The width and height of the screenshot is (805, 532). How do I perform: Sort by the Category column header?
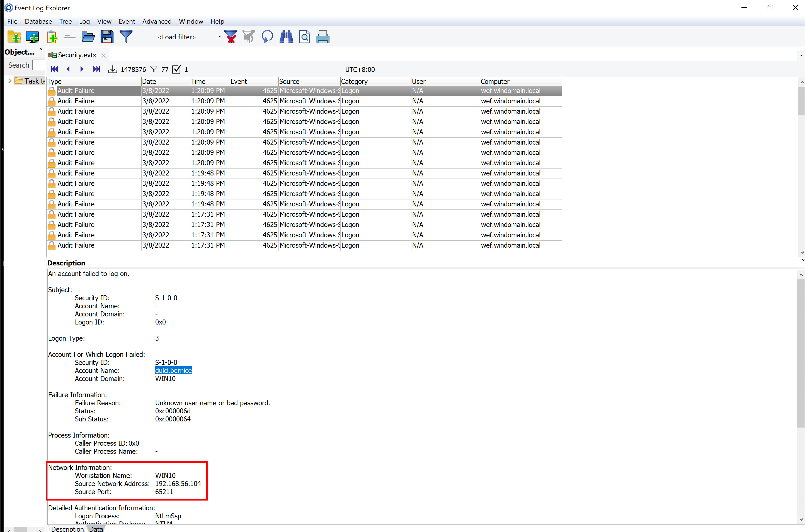(x=376, y=81)
